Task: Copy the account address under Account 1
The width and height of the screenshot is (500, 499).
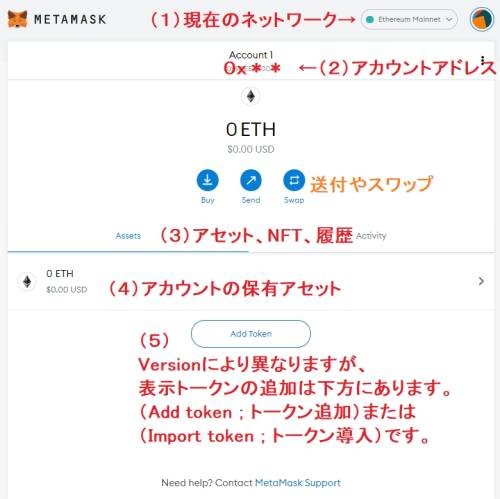Action: pos(252,68)
